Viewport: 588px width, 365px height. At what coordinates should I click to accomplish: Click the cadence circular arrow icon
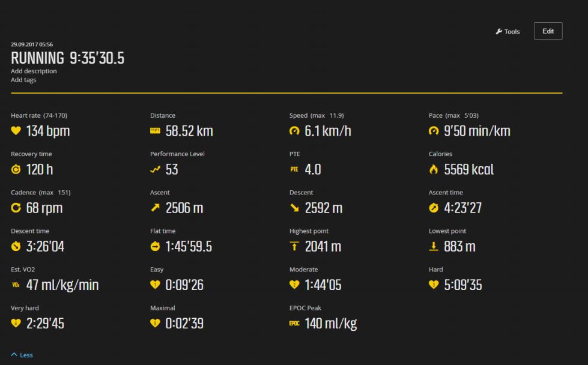16,208
